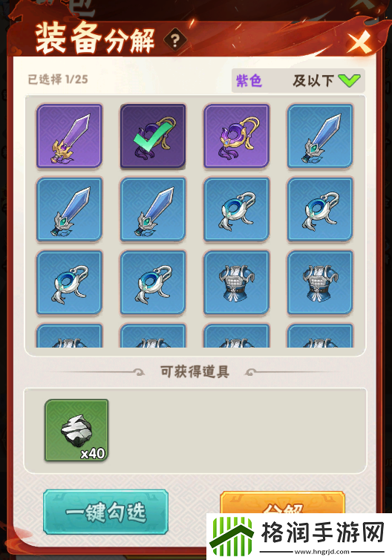The width and height of the screenshot is (392, 560).
Task: Click the orange 分解 decompose button
Action: (x=282, y=503)
